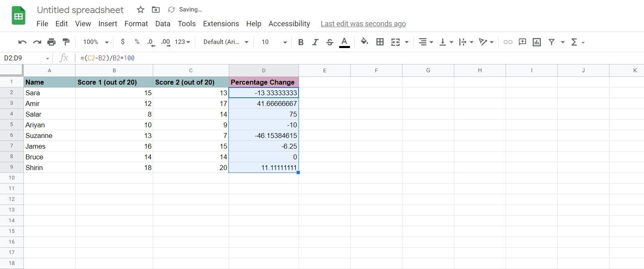644x269 pixels.
Task: Click the Insert comment icon
Action: coord(522,42)
